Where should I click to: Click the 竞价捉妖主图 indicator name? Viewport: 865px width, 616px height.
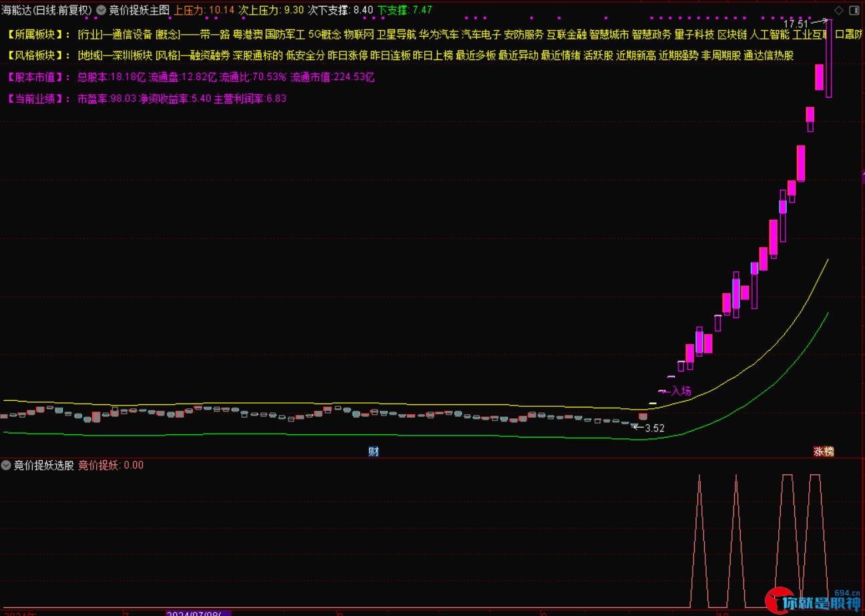pyautogui.click(x=139, y=10)
